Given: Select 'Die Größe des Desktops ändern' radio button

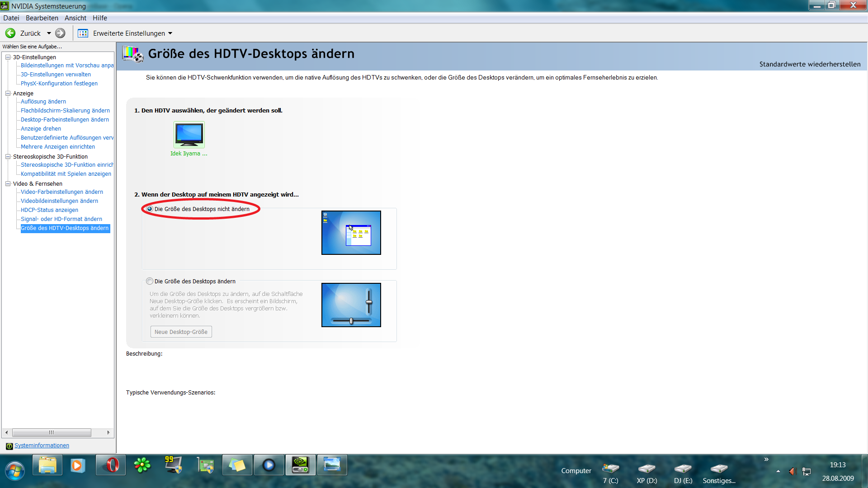Looking at the screenshot, I should (x=150, y=281).
